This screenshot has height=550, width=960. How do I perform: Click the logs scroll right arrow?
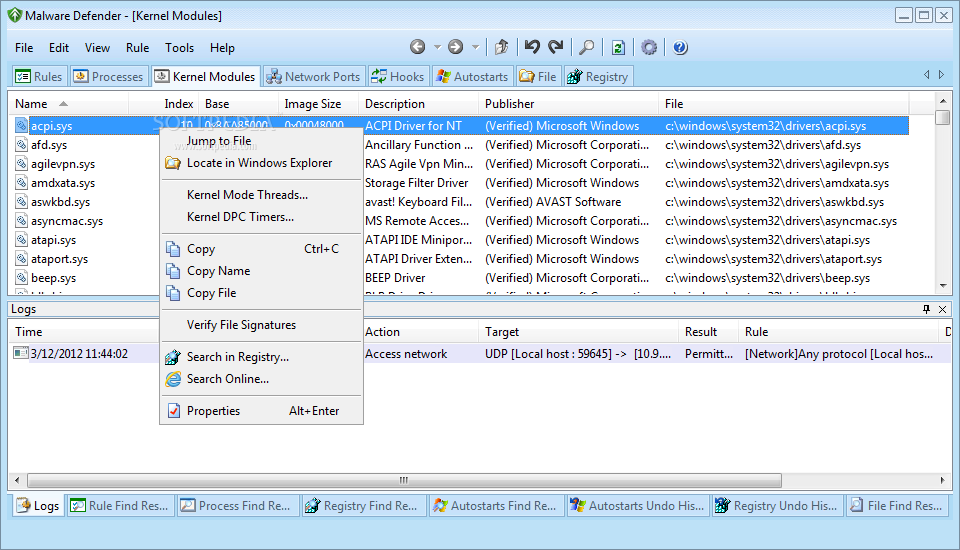click(x=943, y=480)
